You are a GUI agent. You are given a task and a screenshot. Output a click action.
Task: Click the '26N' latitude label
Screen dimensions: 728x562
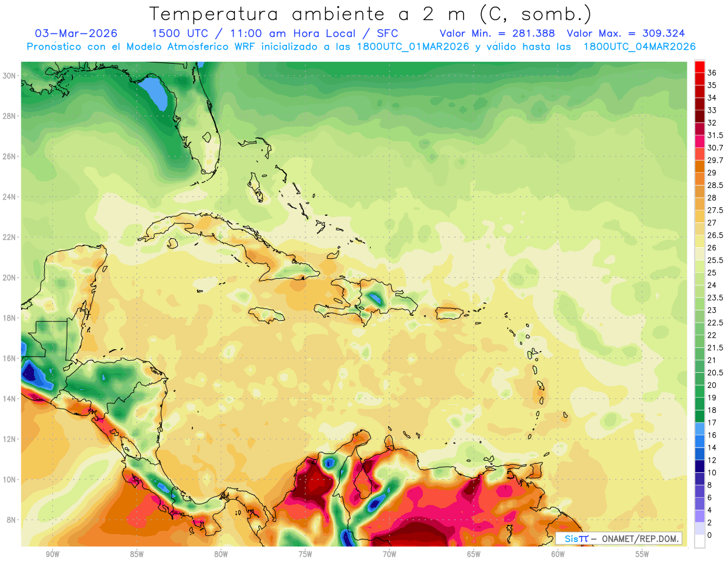pyautogui.click(x=10, y=156)
